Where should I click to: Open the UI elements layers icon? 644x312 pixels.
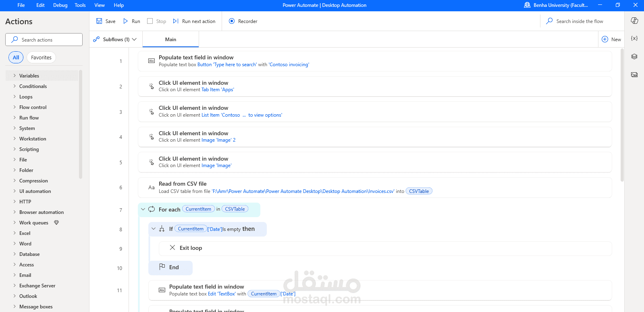[634, 57]
